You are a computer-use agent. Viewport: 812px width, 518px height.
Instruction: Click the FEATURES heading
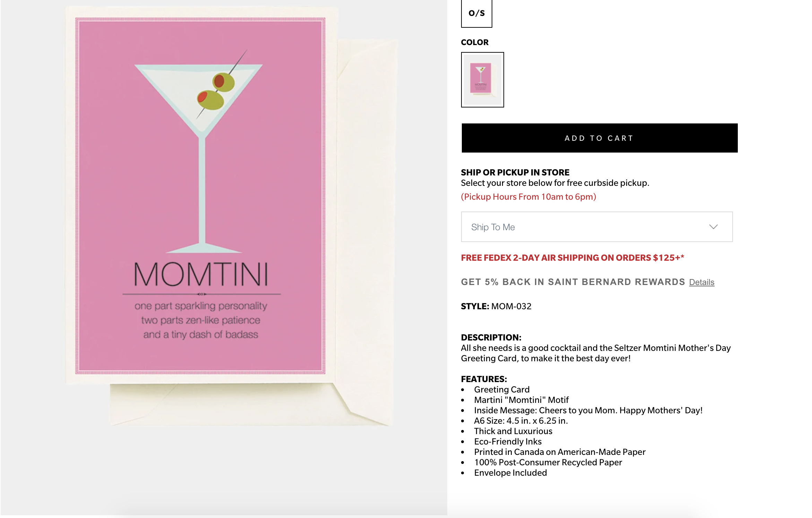(484, 379)
